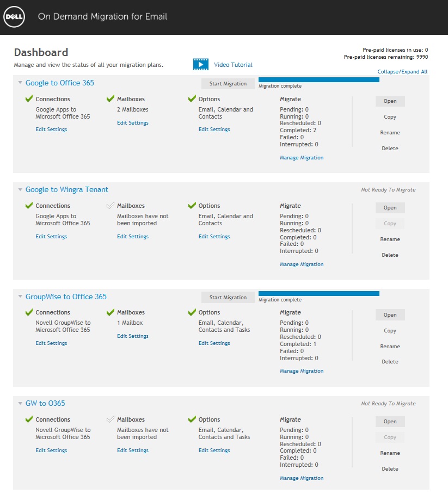The height and width of the screenshot is (500, 448).
Task: Edit Options settings for Google to Office 365
Action: pyautogui.click(x=214, y=129)
